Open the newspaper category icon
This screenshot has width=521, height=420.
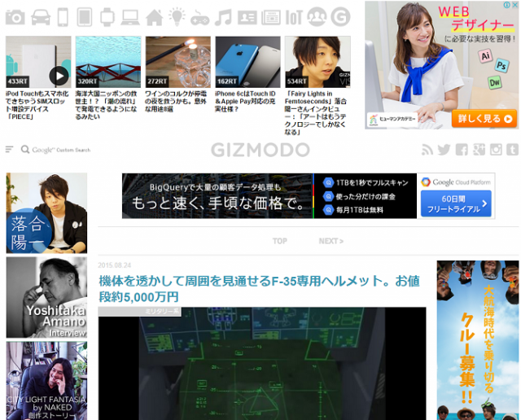[x=271, y=17]
